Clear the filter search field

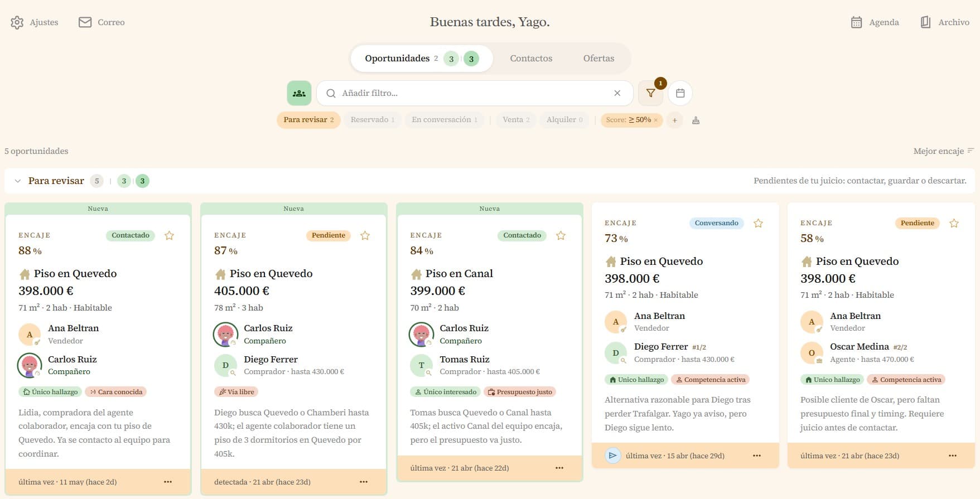pos(617,93)
